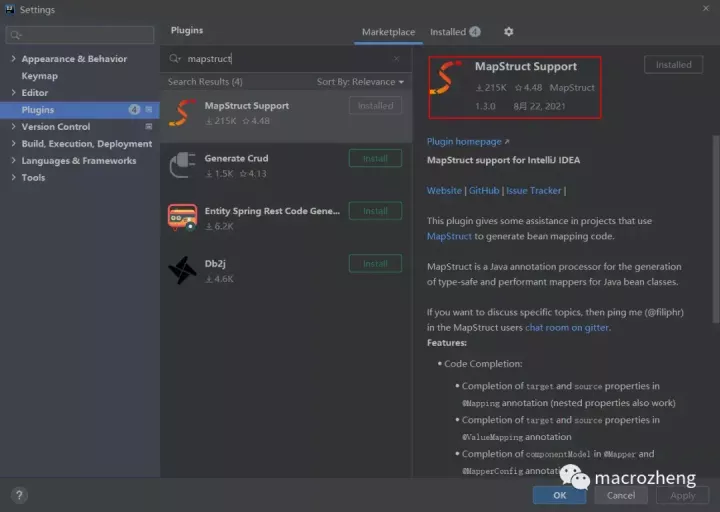
Task: Click the project-level marker icon beside Version Control
Action: pos(149,126)
